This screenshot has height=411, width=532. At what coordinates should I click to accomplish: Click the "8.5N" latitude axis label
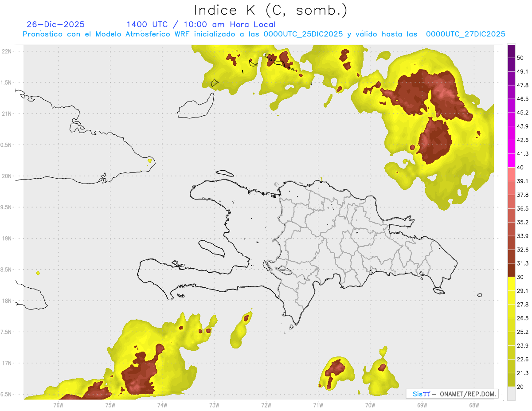pos(7,270)
